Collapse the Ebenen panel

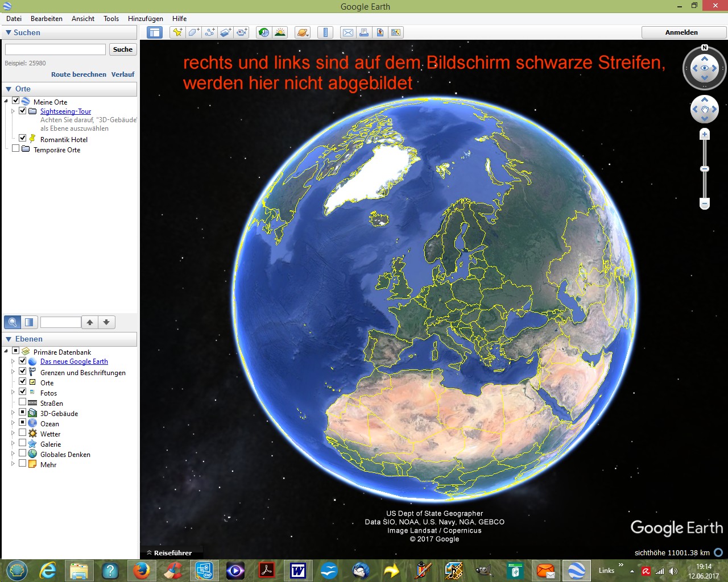coord(9,339)
